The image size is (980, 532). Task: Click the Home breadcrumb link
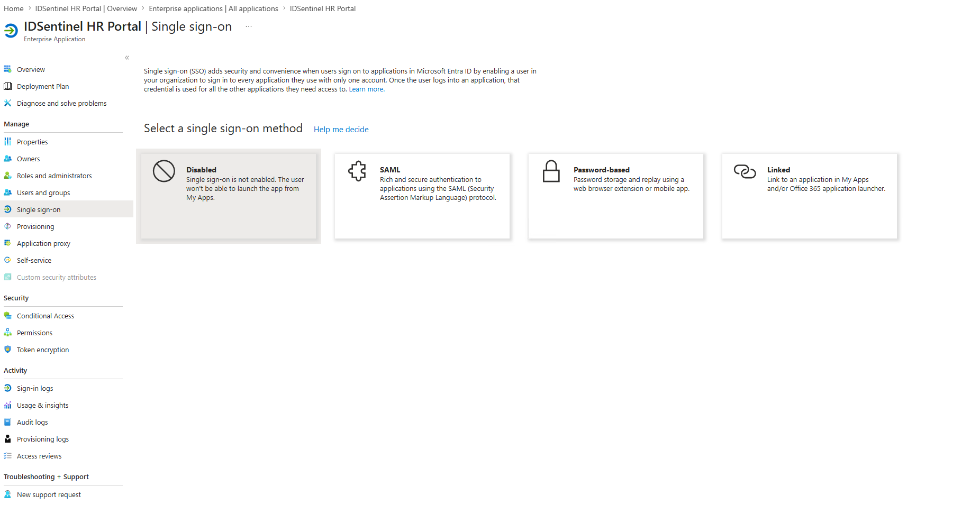[x=14, y=8]
